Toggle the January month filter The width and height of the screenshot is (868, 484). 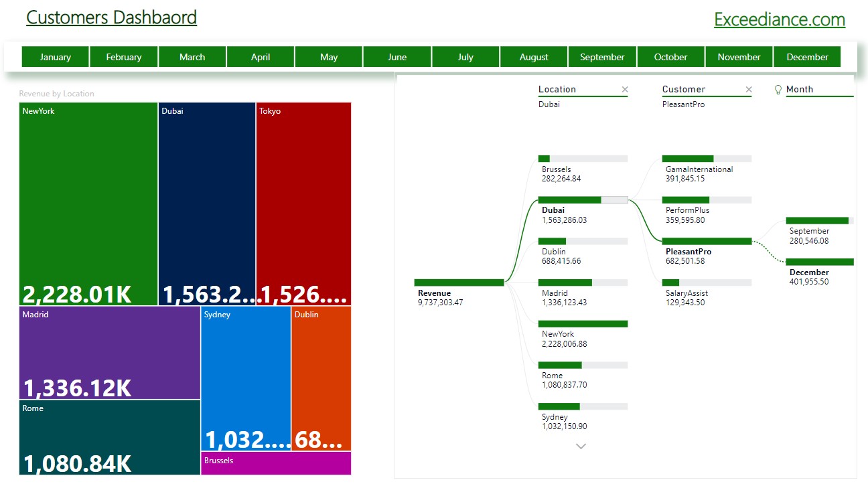pos(55,56)
